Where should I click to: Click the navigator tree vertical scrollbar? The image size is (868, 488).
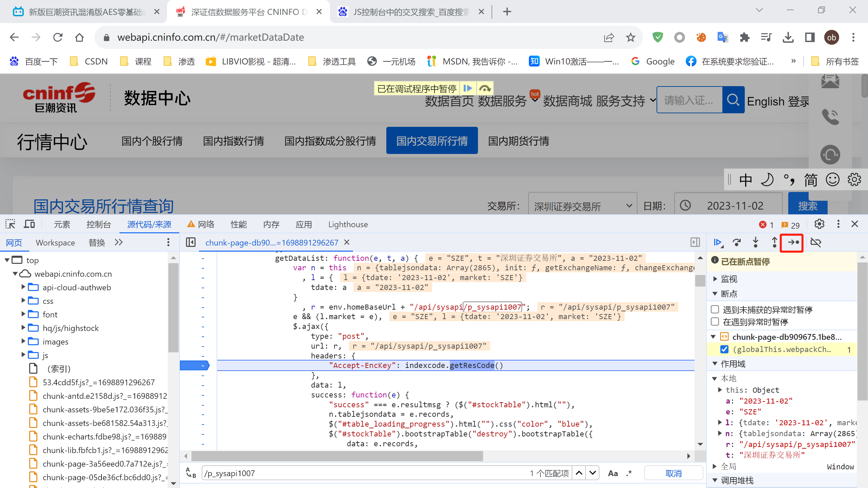click(173, 308)
